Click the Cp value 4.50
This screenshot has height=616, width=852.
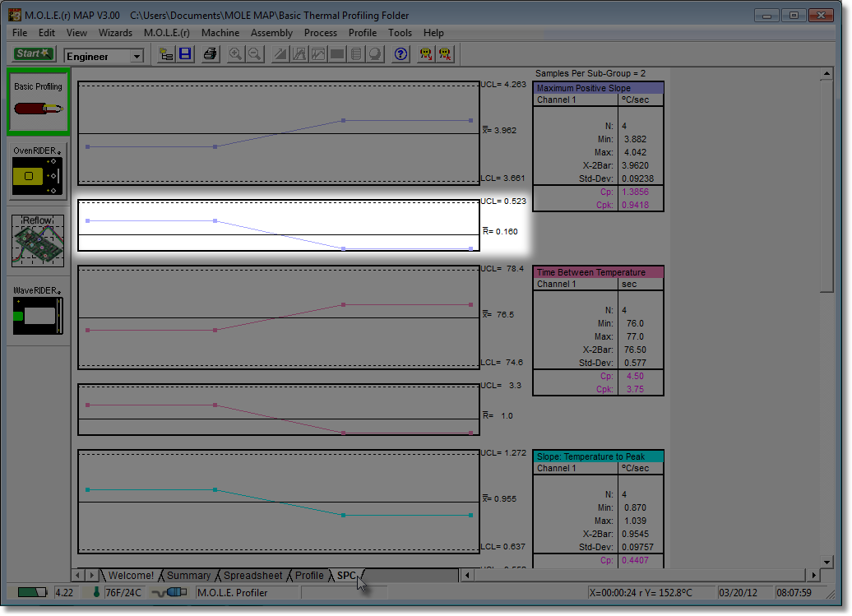tap(635, 376)
